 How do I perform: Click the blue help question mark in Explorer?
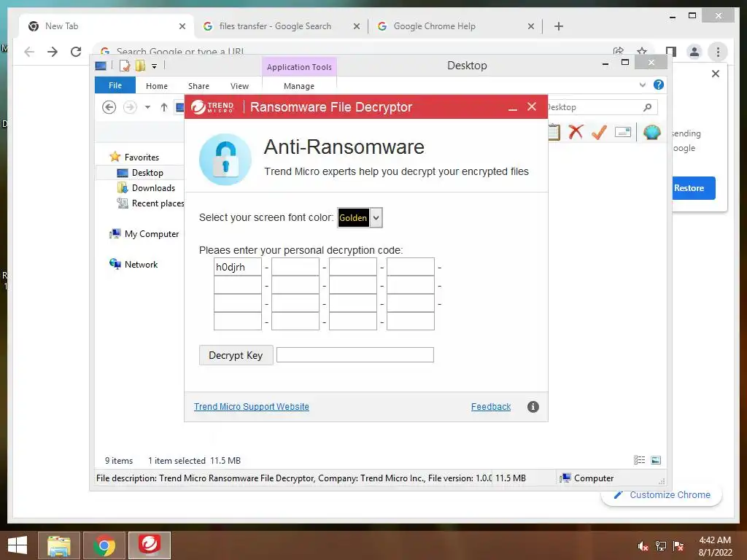(659, 85)
